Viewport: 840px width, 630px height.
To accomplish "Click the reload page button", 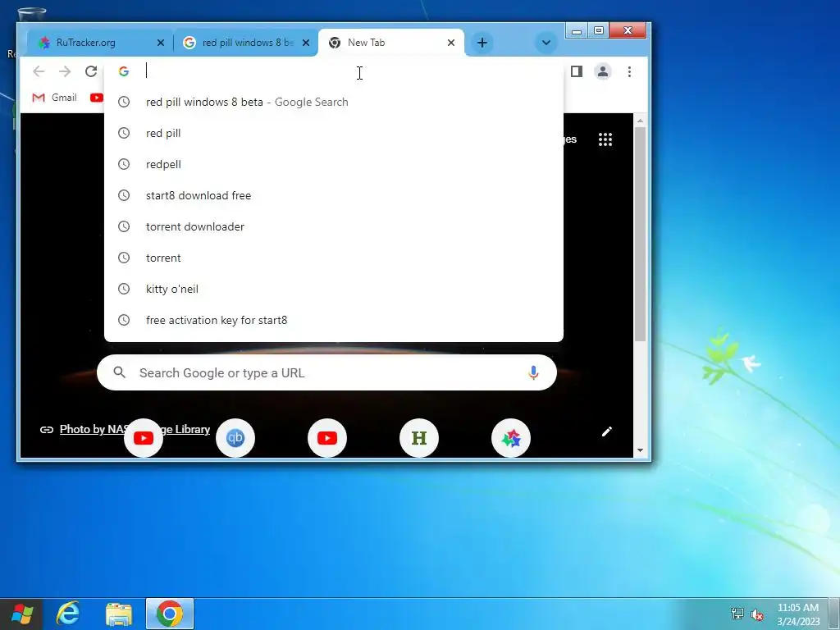I will tap(91, 71).
